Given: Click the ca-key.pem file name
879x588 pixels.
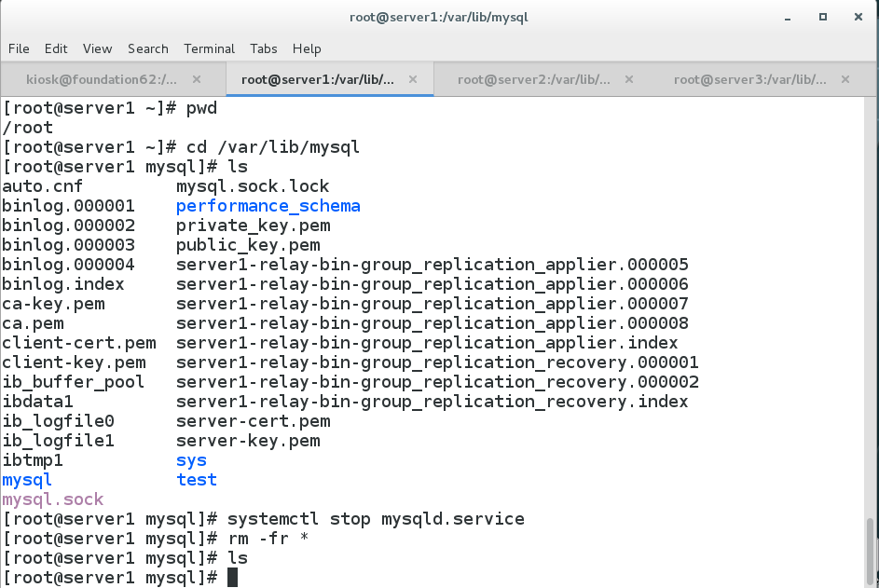Looking at the screenshot, I should coord(53,304).
